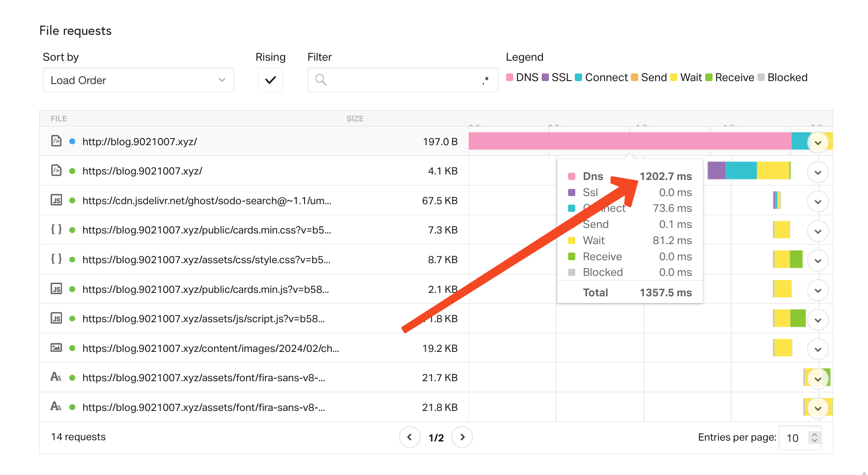Click the green status dot for script.js
This screenshot has height=475, width=868.
coord(72,318)
